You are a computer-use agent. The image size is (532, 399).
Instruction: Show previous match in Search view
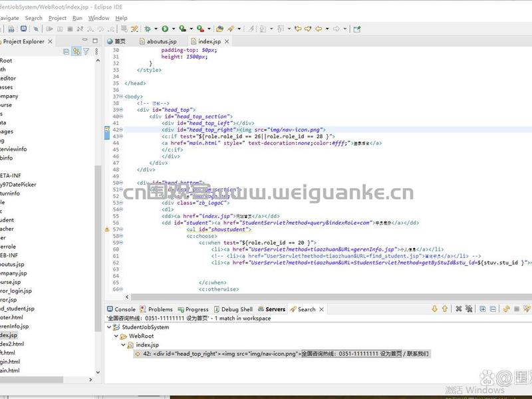pyautogui.click(x=445, y=309)
